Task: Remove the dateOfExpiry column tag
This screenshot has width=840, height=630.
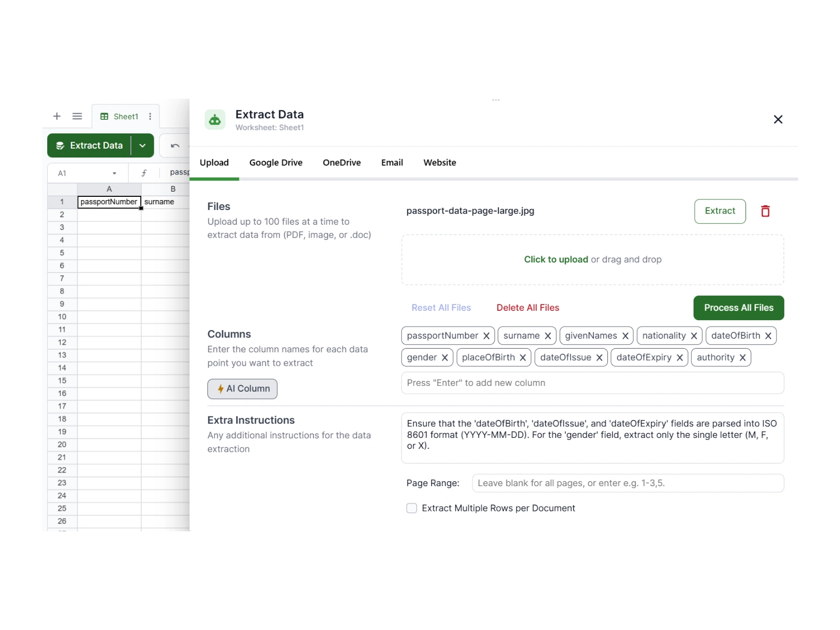Action: coord(679,358)
